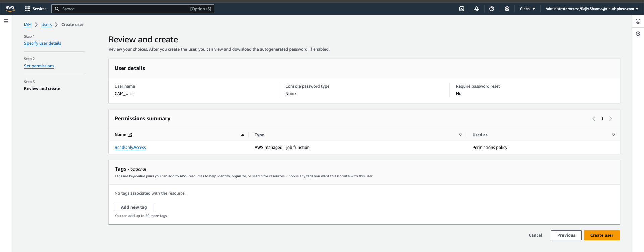Click the Type column header
The image size is (644, 252).
(x=259, y=135)
